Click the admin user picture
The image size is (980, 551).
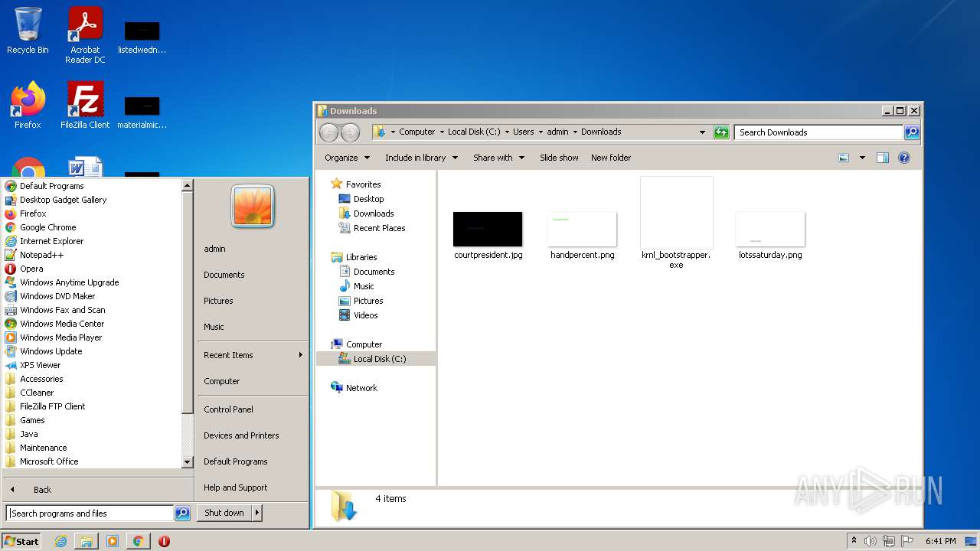coord(253,206)
